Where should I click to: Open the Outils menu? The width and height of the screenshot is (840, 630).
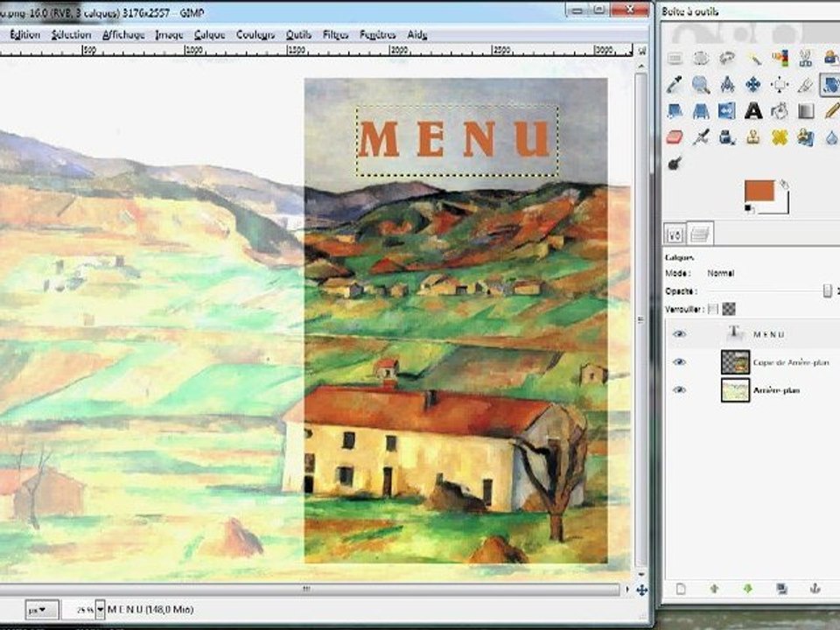(x=298, y=35)
